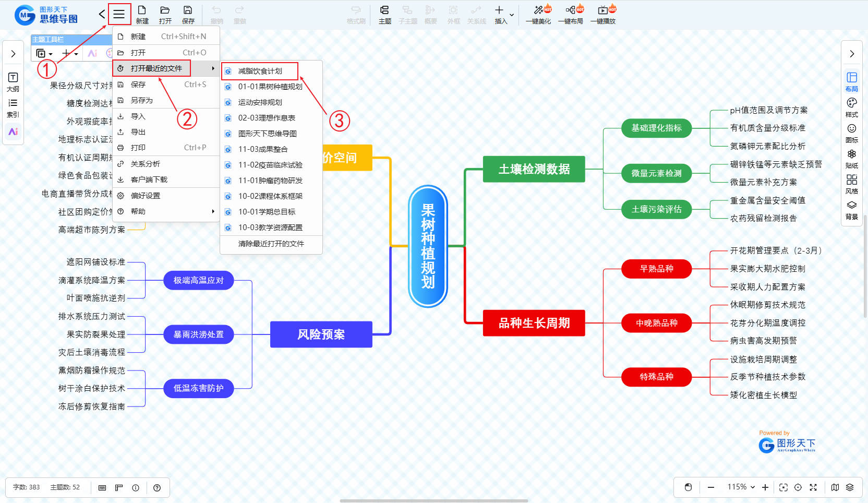Viewport: 868px width, 503px height.
Task: Click the one-click beautify icon
Action: coord(538,14)
